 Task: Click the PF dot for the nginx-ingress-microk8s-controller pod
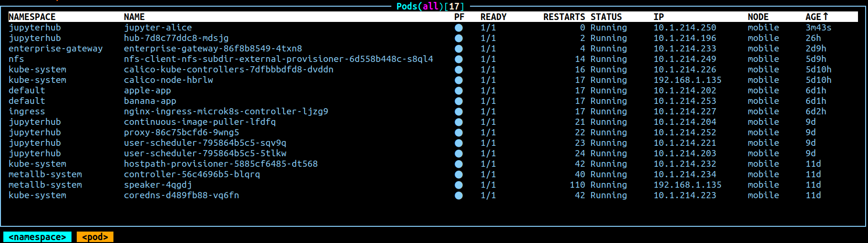pos(459,111)
